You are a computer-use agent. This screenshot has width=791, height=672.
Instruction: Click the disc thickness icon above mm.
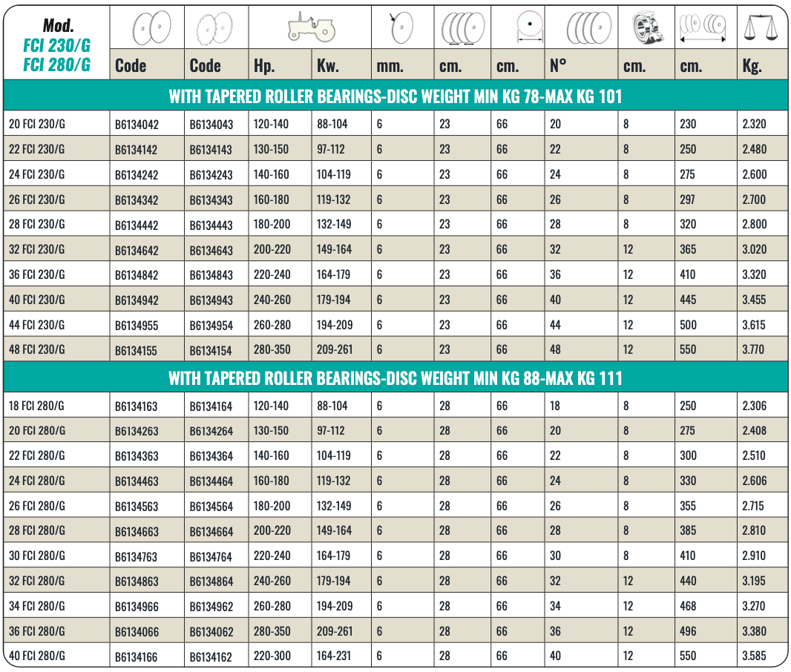coord(400,29)
